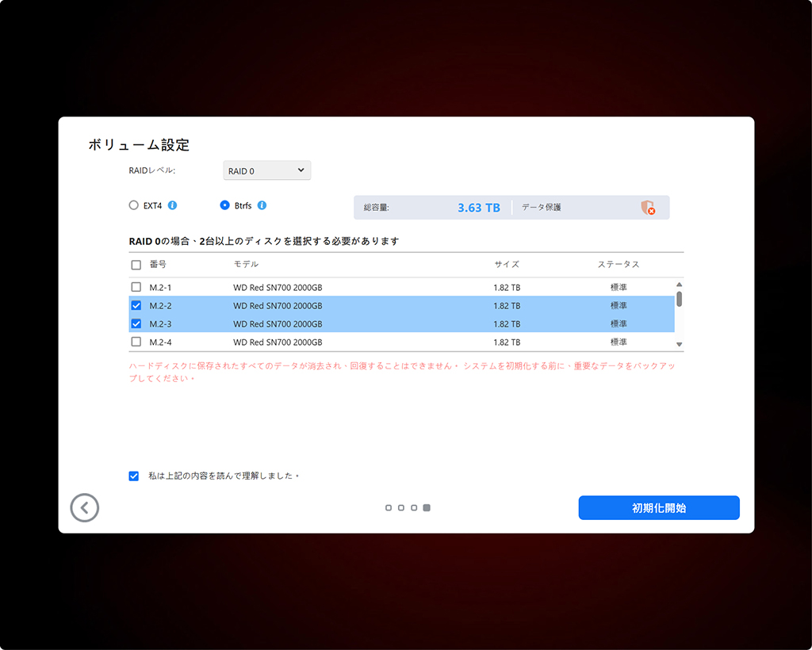Image resolution: width=812 pixels, height=650 pixels.
Task: Uncheck the M.2-3 disk checkbox
Action: [x=136, y=323]
